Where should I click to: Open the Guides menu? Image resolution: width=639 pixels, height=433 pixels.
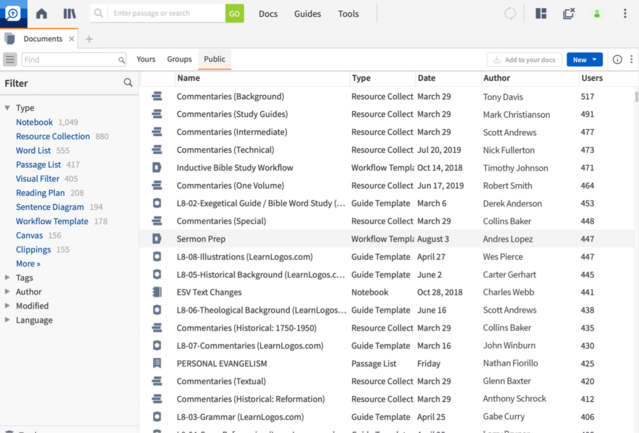tap(307, 14)
